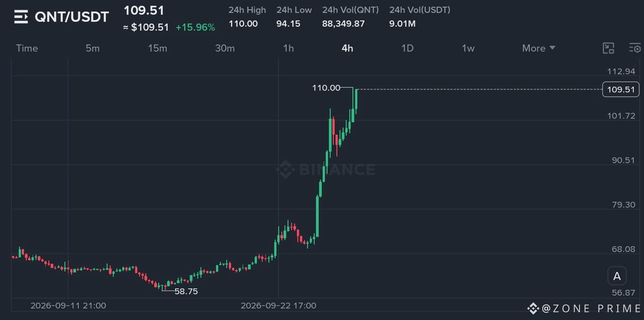This screenshot has height=320, width=644.
Task: Switch to the 5m interval
Action: [x=92, y=48]
